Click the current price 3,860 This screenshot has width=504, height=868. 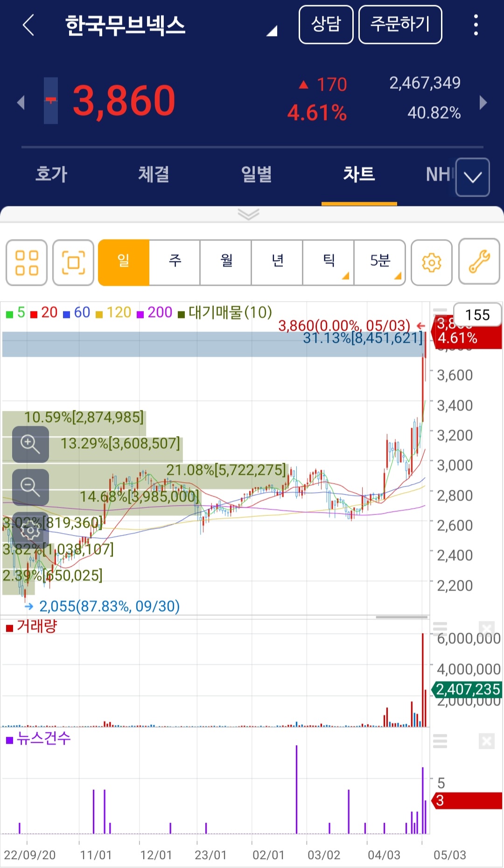point(124,100)
